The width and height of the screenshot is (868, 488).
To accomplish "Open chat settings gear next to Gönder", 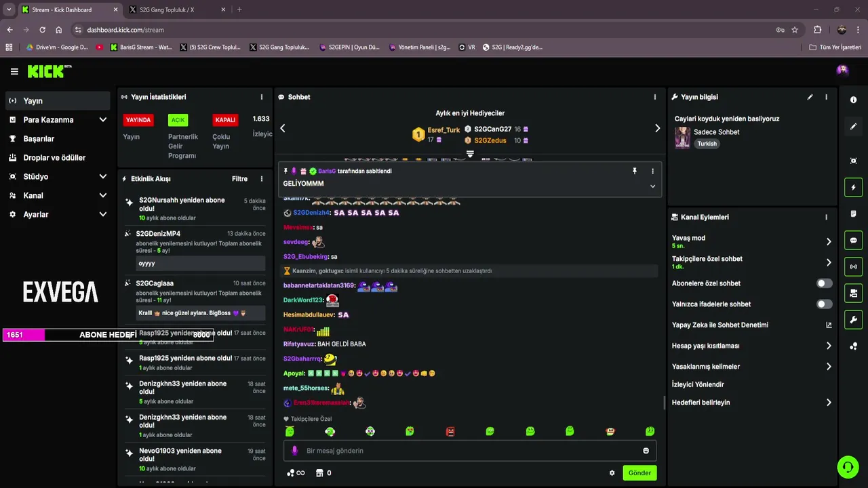I will click(612, 473).
